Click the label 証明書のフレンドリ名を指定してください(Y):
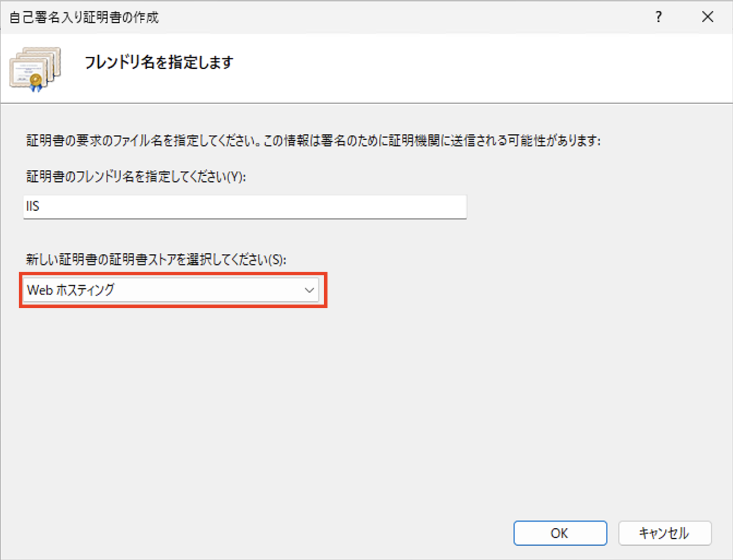Image resolution: width=733 pixels, height=560 pixels. 136,177
